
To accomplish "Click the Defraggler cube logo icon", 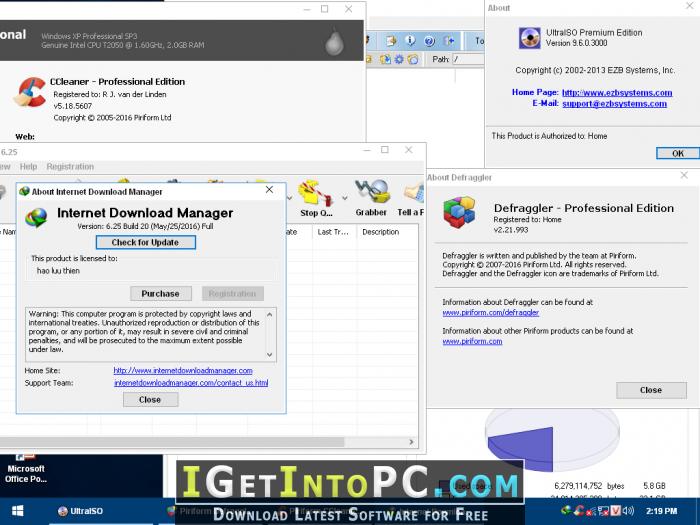I will click(459, 212).
